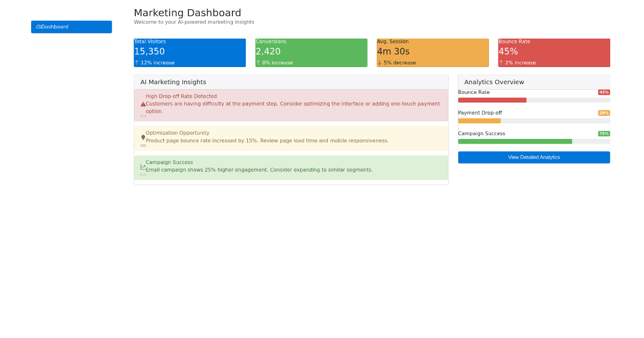Click the down arrow on Avg. Session card
Screen dimensions: 644x338
coord(380,62)
